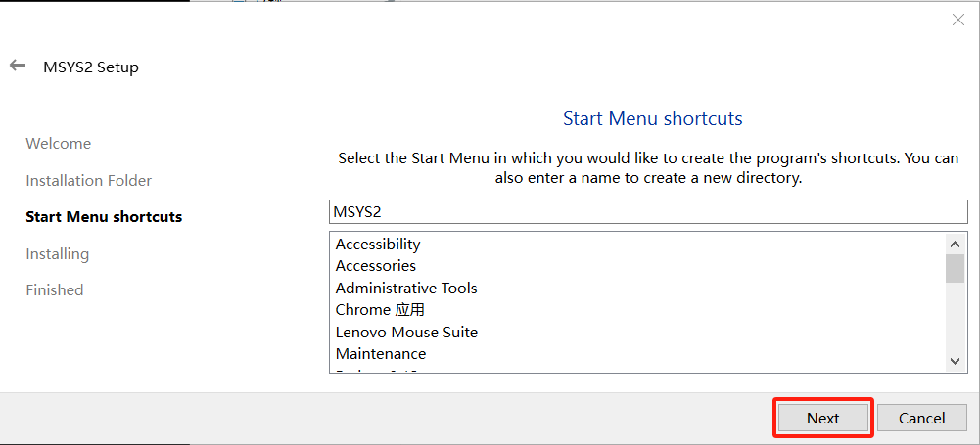Pick Administrative Tools in the list

point(406,289)
